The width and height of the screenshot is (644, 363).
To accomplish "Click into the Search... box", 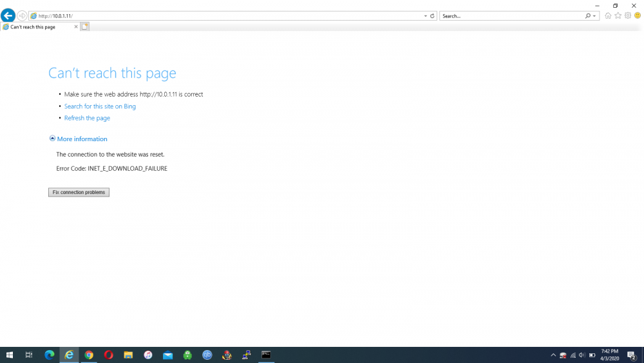I will tap(512, 16).
